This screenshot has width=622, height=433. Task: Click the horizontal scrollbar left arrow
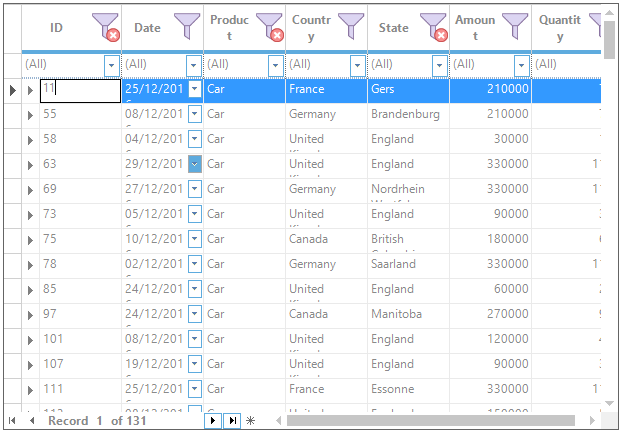point(278,420)
